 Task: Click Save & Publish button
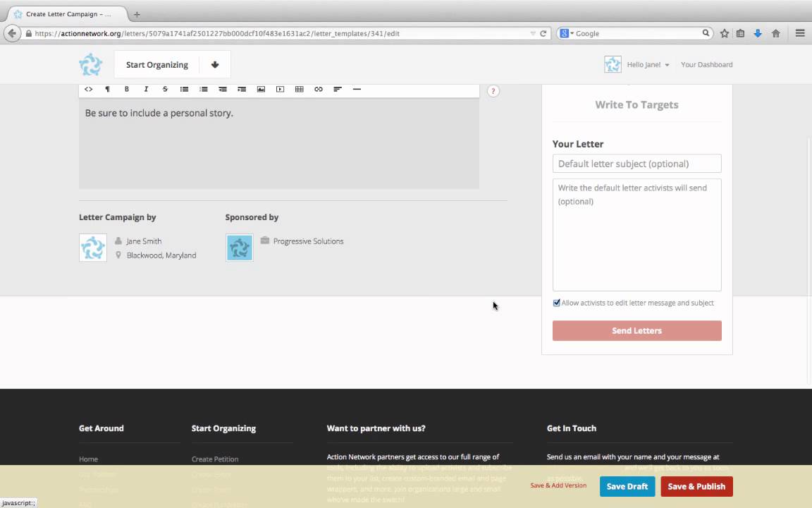(696, 486)
